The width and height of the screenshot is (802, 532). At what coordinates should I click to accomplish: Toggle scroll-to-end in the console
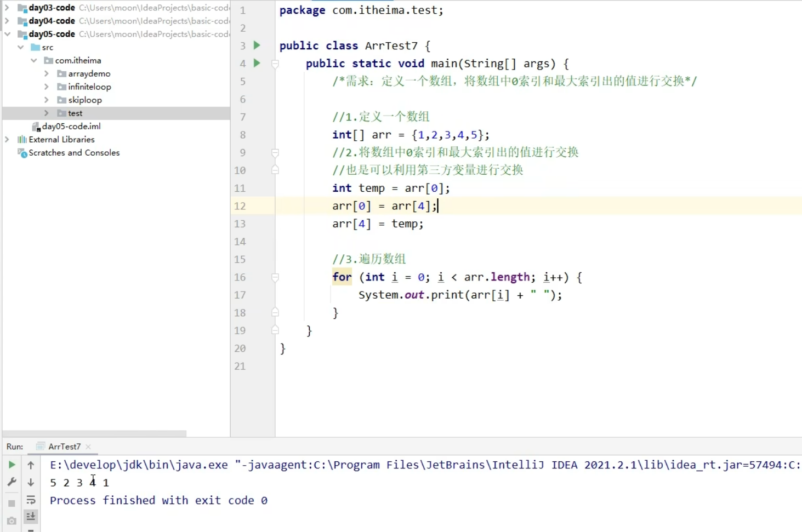point(31,517)
